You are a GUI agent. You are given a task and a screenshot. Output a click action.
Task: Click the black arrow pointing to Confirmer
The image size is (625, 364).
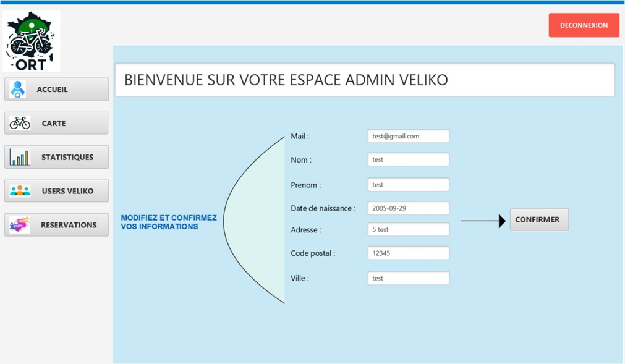click(483, 221)
